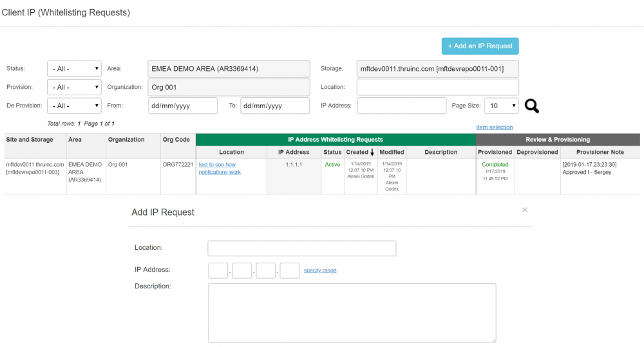644x347 pixels.
Task: Expand the Provision filter dropdown
Action: [74, 87]
